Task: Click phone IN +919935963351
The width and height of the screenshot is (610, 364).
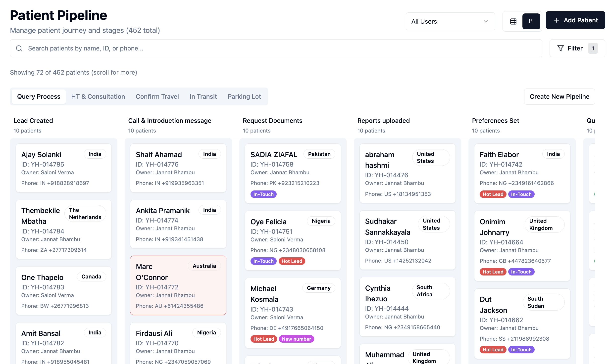Action: click(x=170, y=183)
